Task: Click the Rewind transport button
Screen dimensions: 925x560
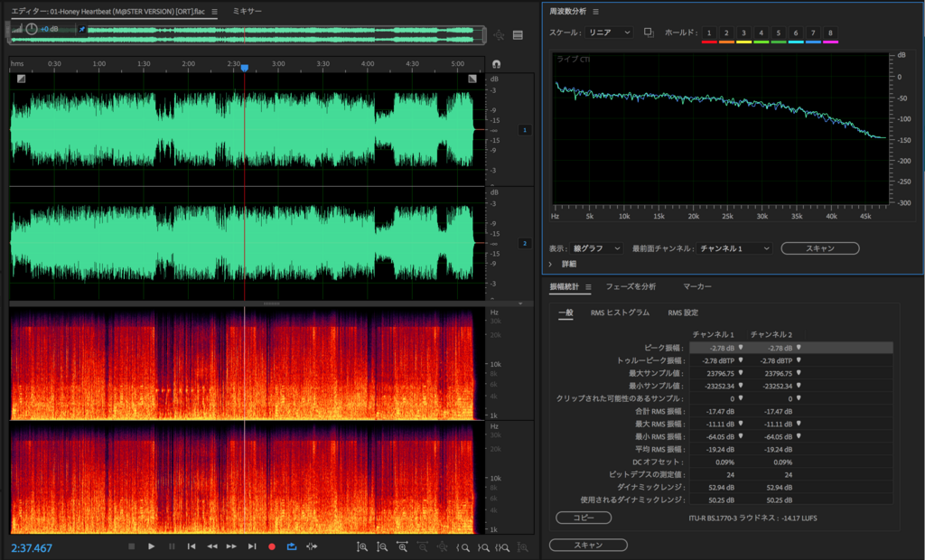Action: click(x=211, y=546)
